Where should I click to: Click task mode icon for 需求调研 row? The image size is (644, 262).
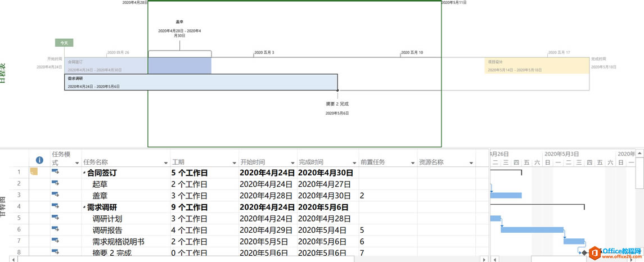[x=55, y=206]
